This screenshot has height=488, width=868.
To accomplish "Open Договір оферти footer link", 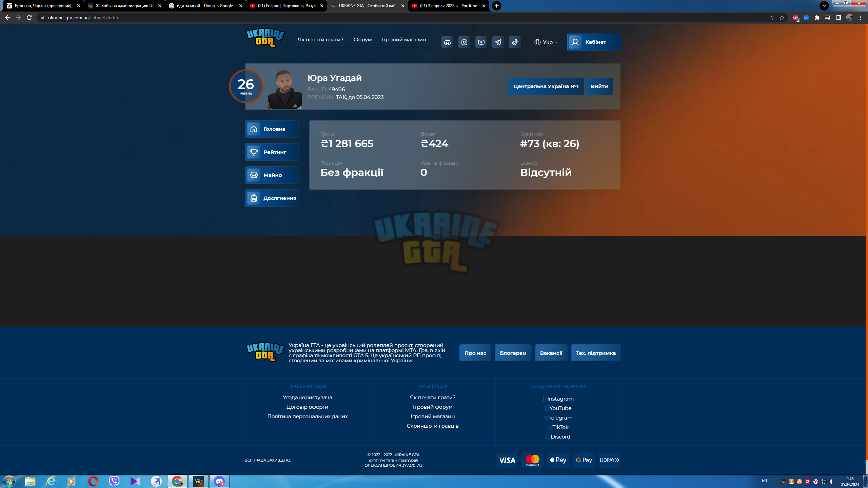I will [307, 407].
